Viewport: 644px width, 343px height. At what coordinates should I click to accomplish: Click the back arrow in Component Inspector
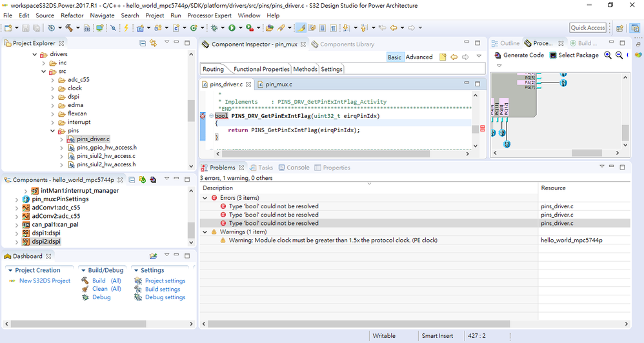click(454, 57)
